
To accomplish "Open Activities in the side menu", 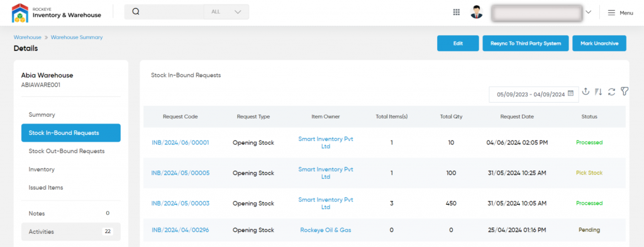I will (70, 231).
